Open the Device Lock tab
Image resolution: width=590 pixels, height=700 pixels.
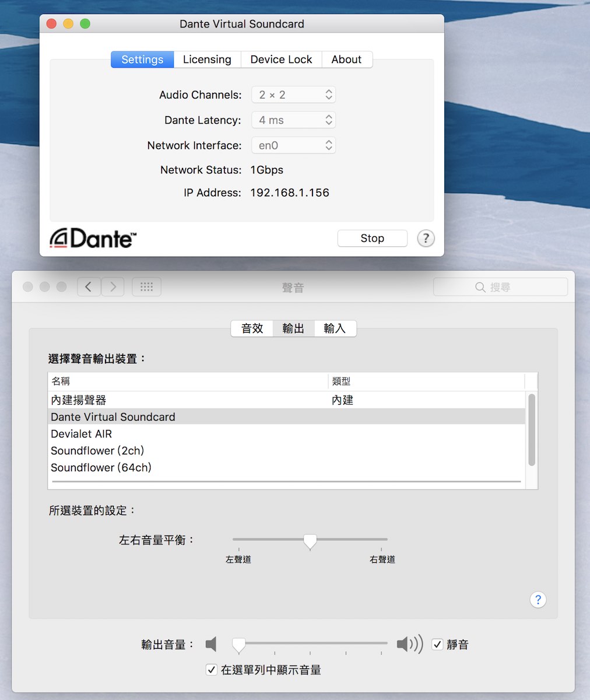(281, 60)
